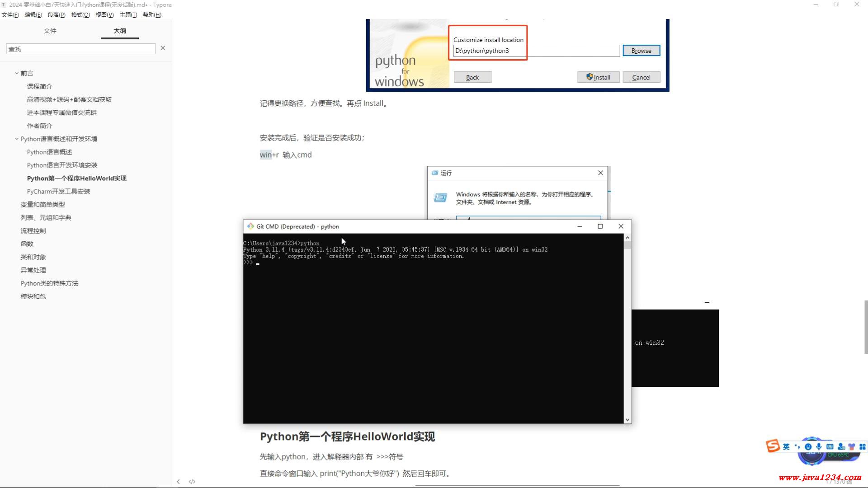Maximize the Git CMD window
868x488 pixels.
pyautogui.click(x=600, y=226)
